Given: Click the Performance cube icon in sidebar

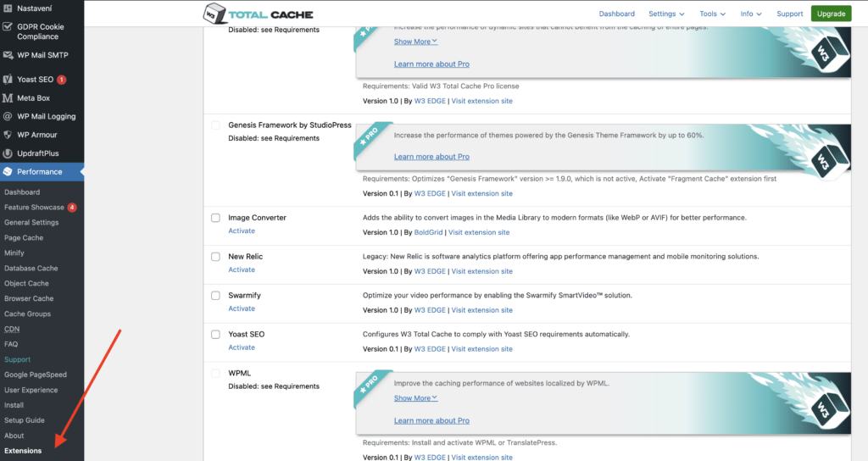Looking at the screenshot, I should 8,172.
